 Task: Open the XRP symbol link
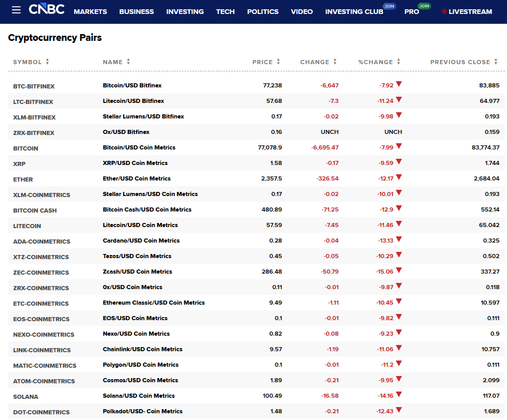[x=19, y=164]
